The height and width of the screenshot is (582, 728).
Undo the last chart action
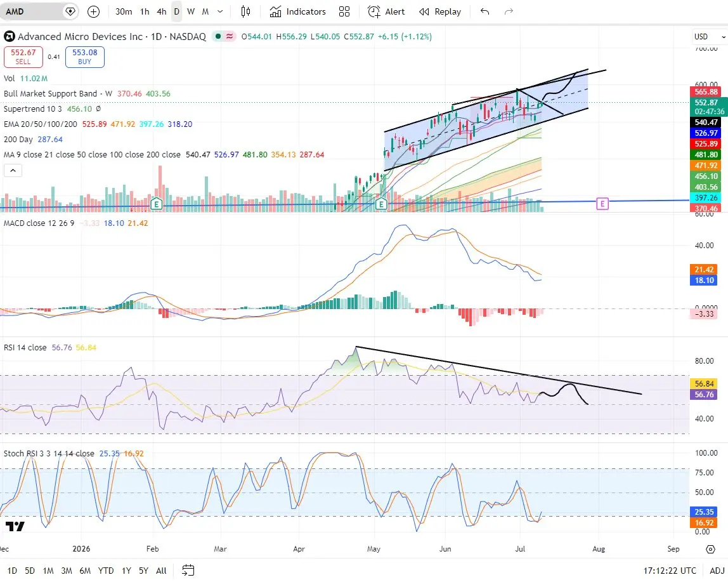tap(484, 11)
